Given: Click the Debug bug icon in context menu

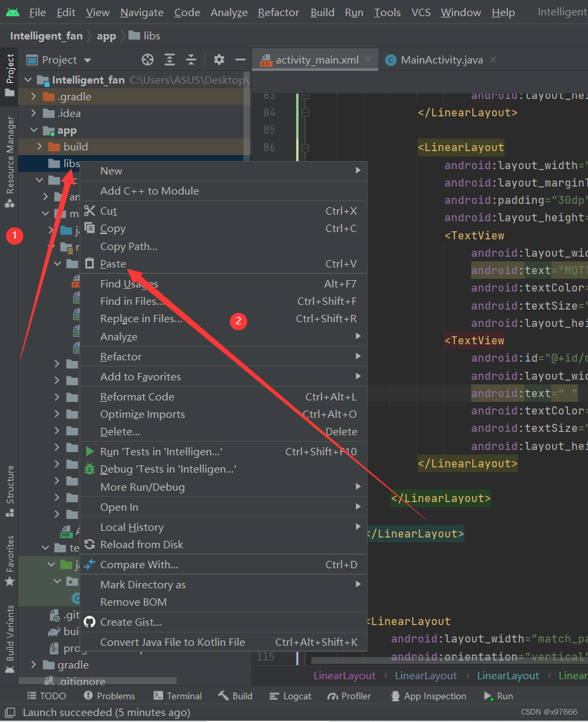Looking at the screenshot, I should click(90, 469).
